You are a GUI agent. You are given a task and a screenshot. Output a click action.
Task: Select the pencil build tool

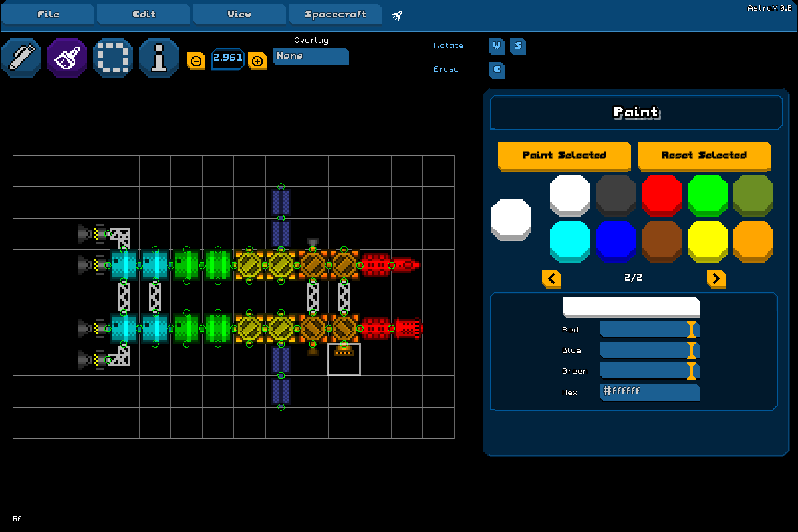pos(21,58)
